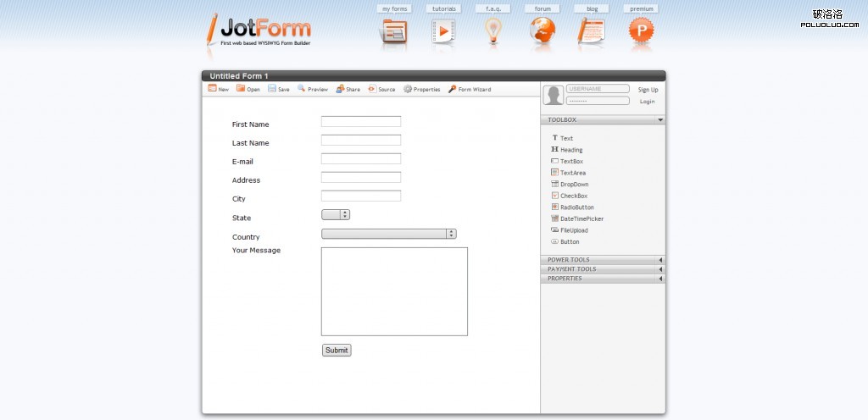Select the FileUpload tool in Toolbox

pyautogui.click(x=573, y=230)
